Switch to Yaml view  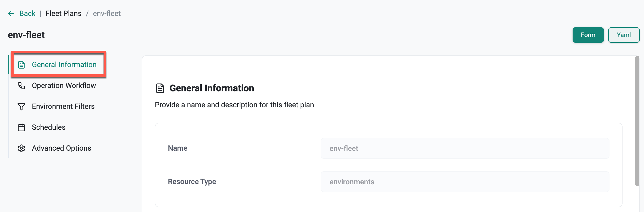(624, 35)
